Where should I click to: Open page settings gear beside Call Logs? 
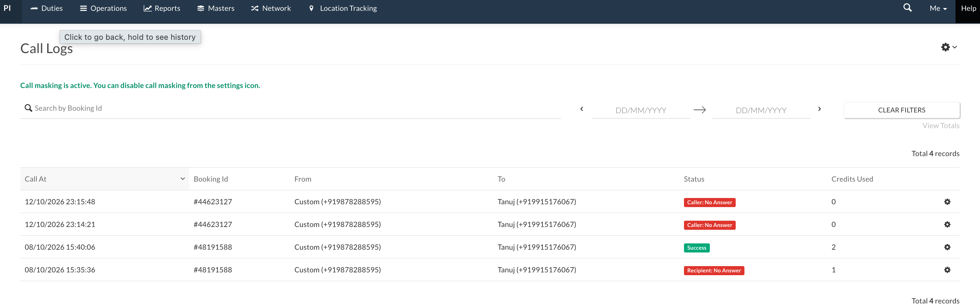pos(949,47)
